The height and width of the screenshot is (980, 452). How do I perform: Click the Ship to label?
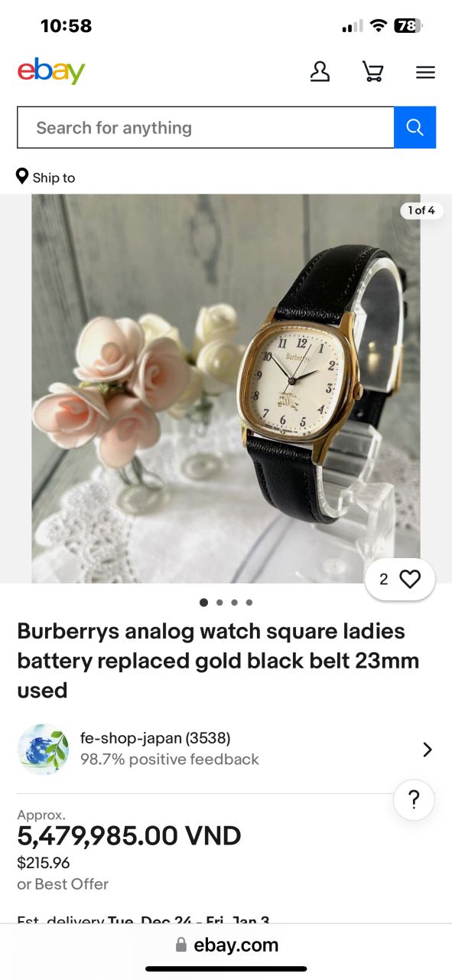[x=54, y=178]
